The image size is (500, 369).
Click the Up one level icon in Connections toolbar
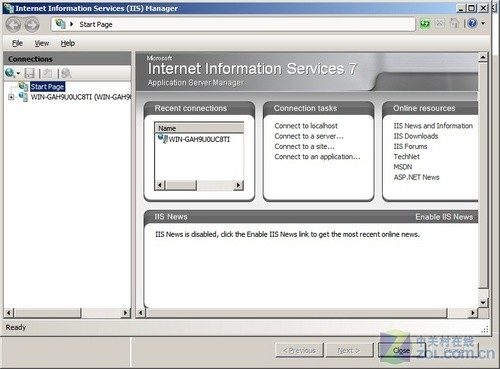pyautogui.click(x=48, y=73)
